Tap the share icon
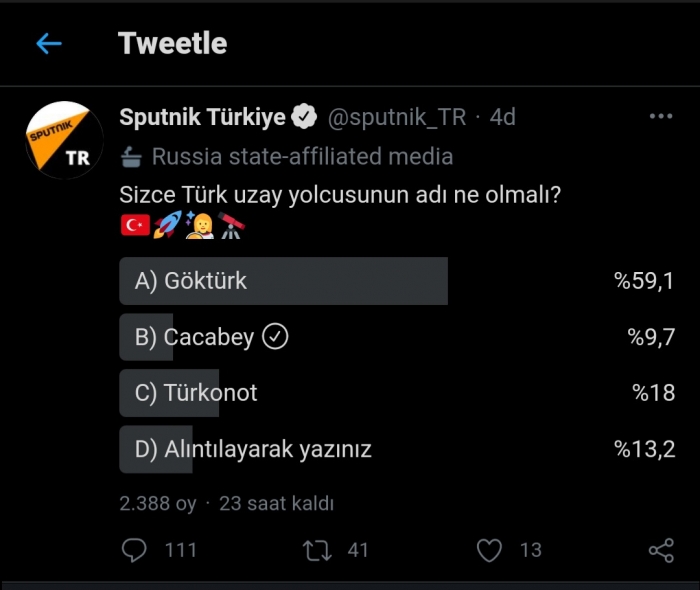Screen dimensions: 700x590 click(x=661, y=549)
